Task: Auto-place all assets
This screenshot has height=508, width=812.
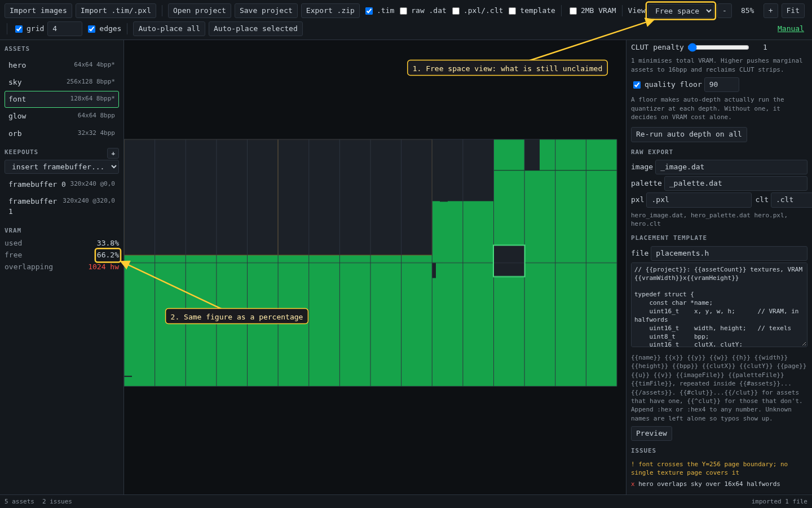Action: coord(169,29)
